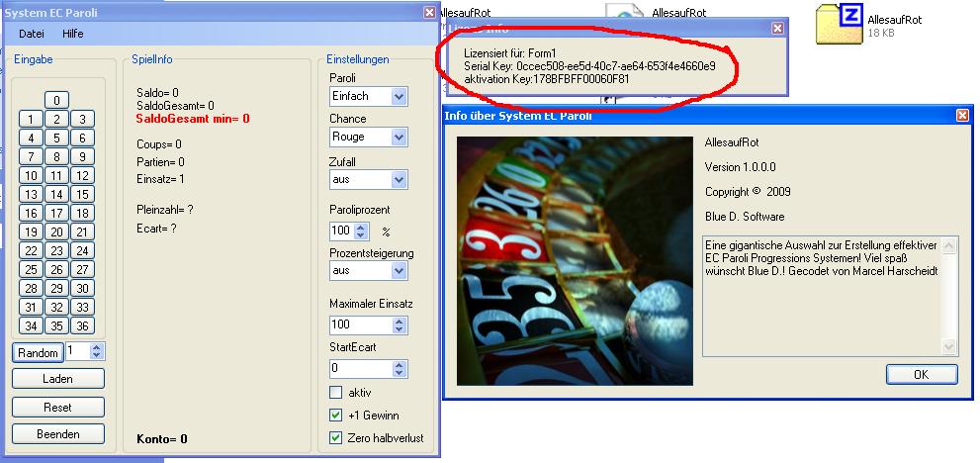Viewport: 980px width, 463px height.
Task: Click the Laden button
Action: click(x=57, y=379)
